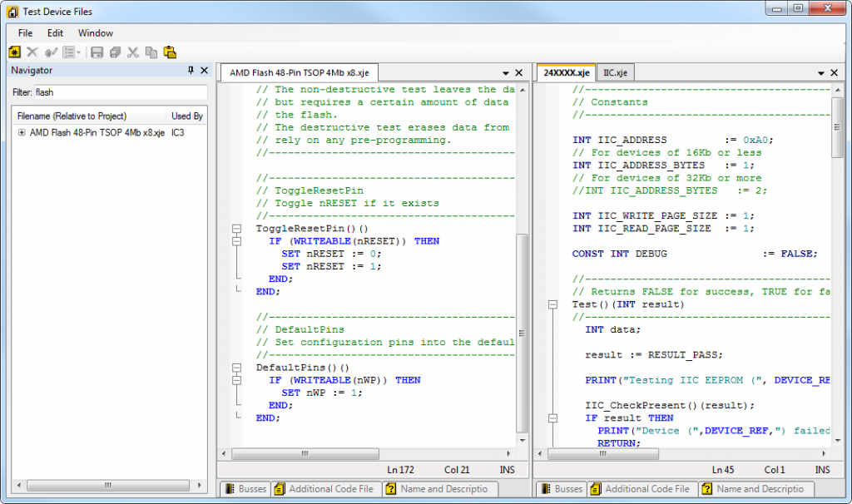The height and width of the screenshot is (504, 852).
Task: Open the list-view icon in the toolbar
Action: point(71,52)
